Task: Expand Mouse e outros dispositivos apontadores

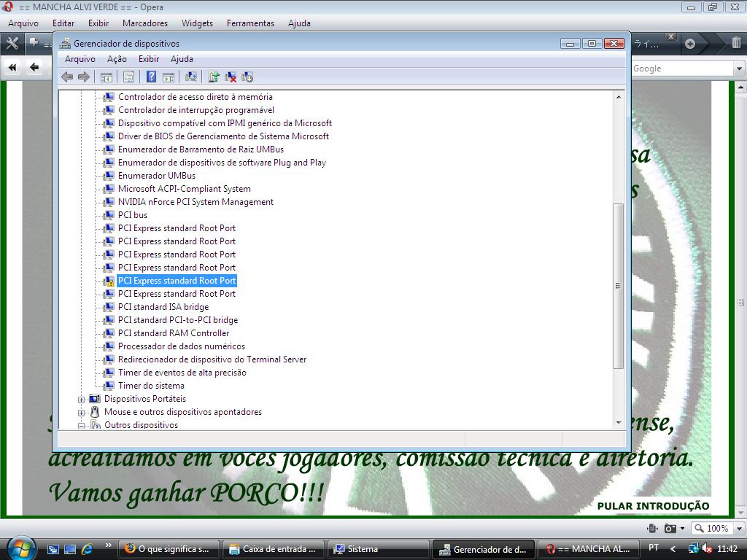Action: [82, 413]
